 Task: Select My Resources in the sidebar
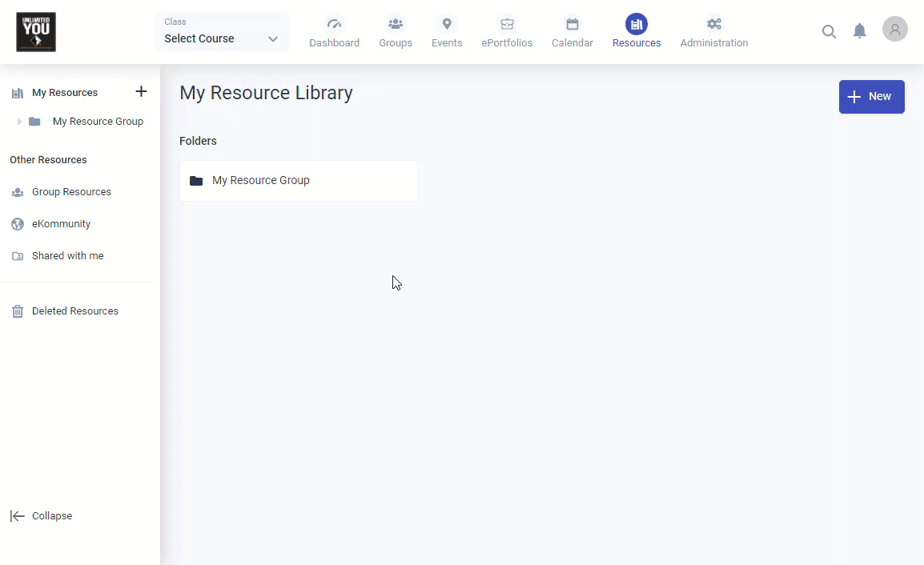(65, 93)
